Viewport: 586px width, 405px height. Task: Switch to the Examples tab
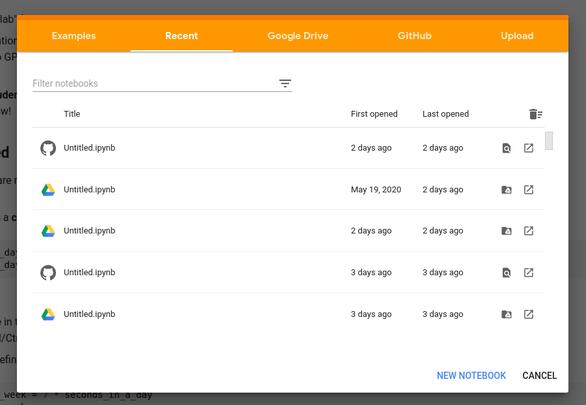[x=74, y=36]
